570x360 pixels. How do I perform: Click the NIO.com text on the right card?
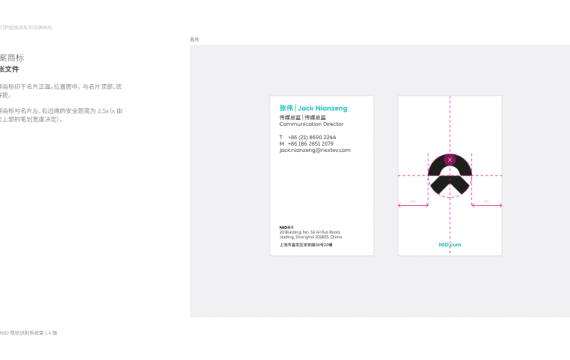point(450,245)
